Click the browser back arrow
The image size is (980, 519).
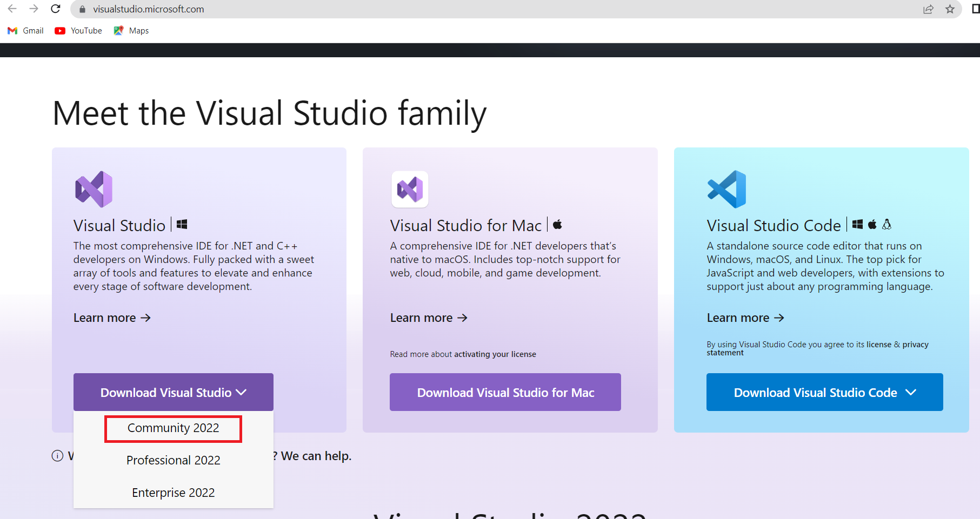(x=12, y=9)
